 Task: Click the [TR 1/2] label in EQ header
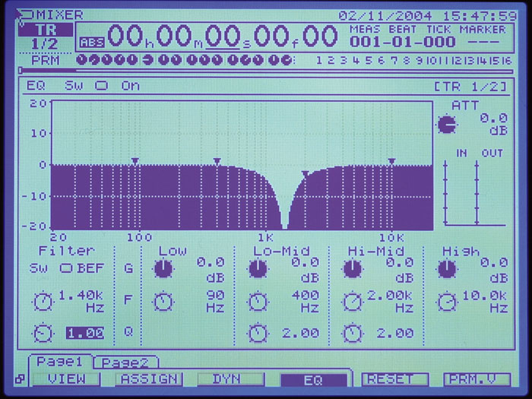pos(471,87)
